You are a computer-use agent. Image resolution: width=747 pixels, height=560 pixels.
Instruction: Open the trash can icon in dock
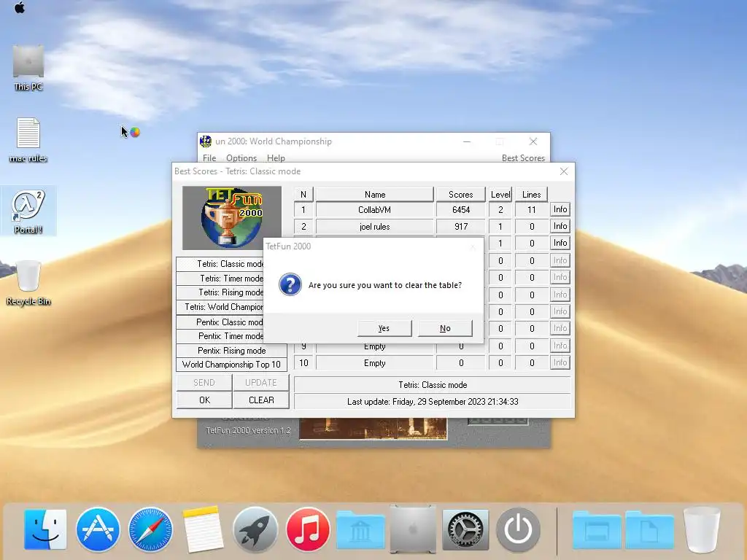pos(702,529)
